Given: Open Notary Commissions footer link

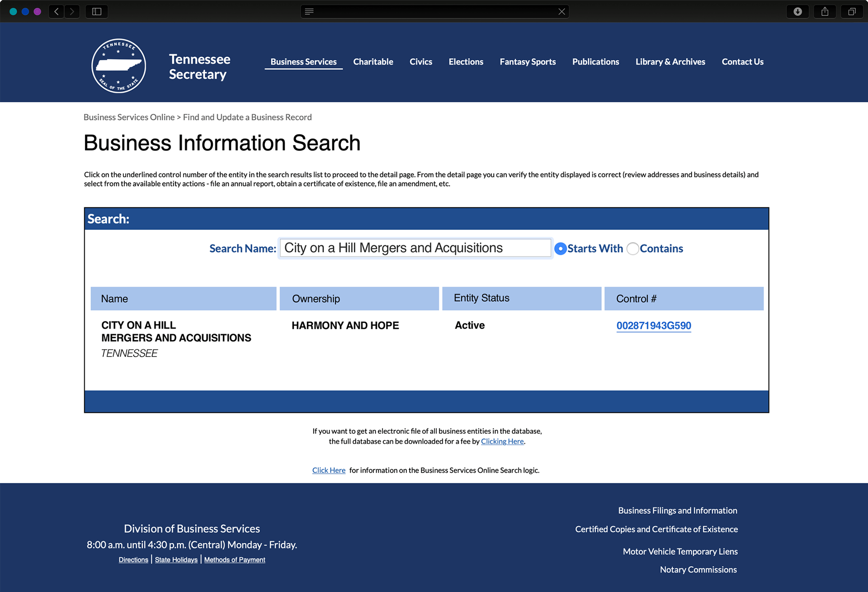Looking at the screenshot, I should pyautogui.click(x=698, y=570).
